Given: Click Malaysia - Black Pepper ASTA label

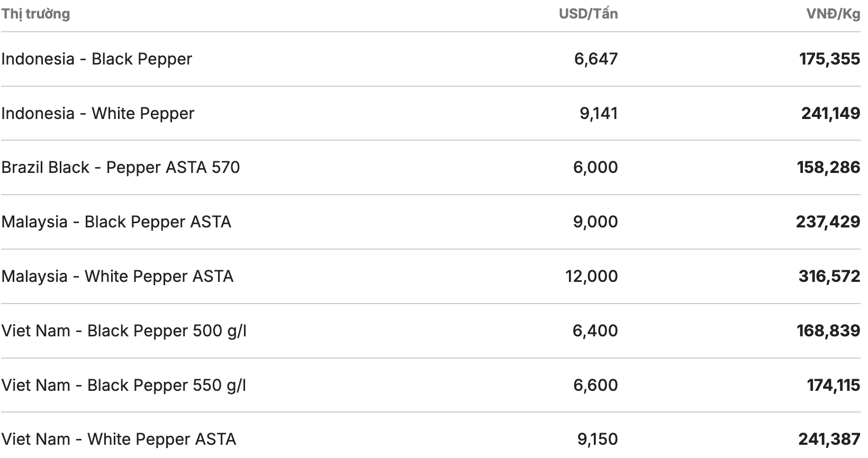Looking at the screenshot, I should pyautogui.click(x=116, y=222).
